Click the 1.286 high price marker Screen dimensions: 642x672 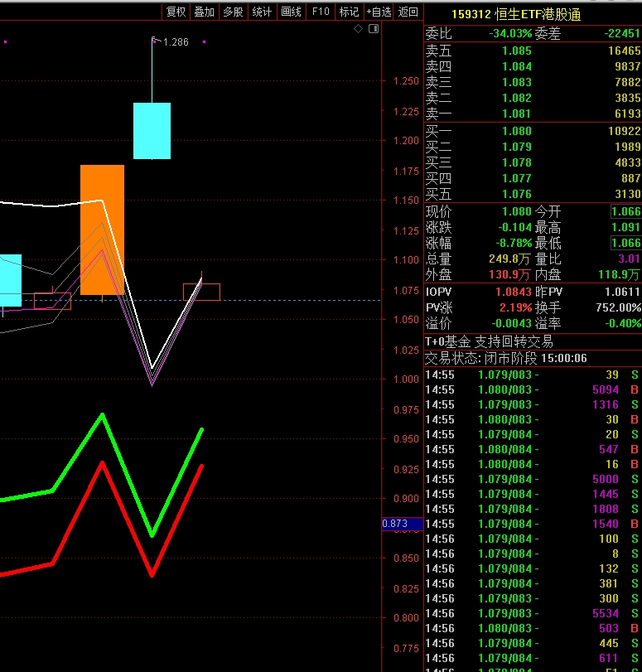click(x=176, y=42)
